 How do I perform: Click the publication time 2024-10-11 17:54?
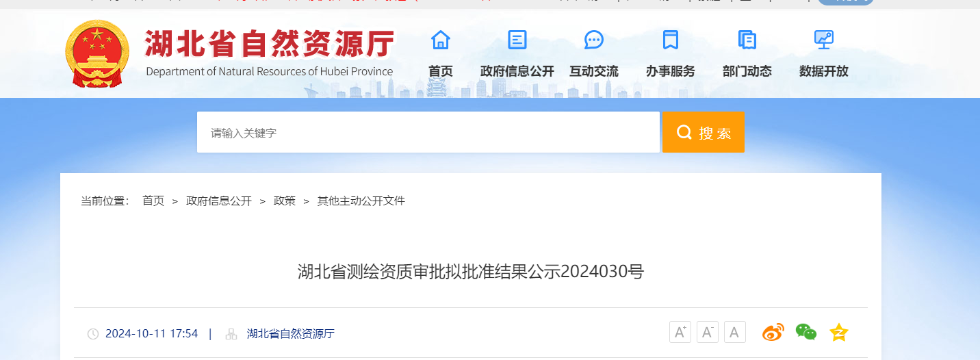point(151,334)
